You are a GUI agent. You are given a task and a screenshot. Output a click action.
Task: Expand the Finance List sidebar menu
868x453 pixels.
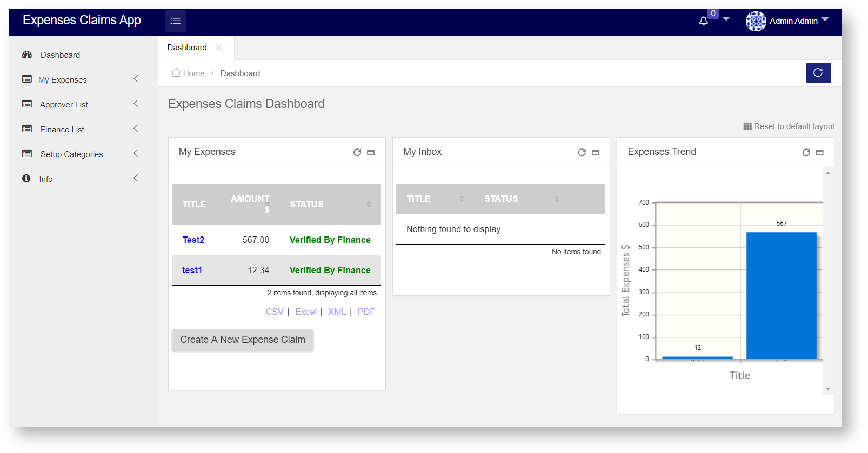pyautogui.click(x=62, y=130)
